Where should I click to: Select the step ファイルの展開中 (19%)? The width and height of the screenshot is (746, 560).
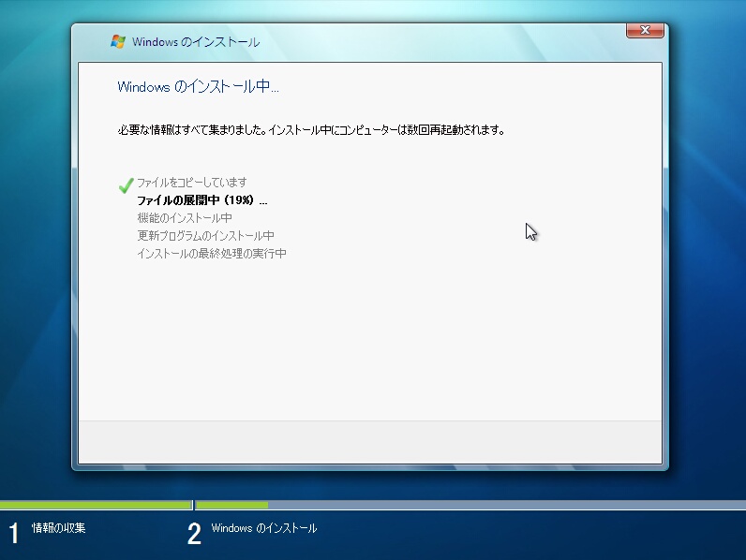tap(202, 200)
